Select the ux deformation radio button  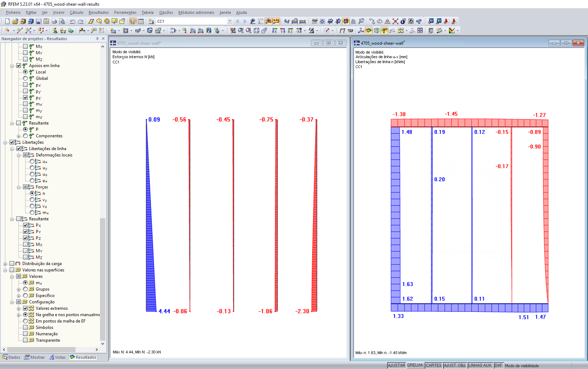[x=32, y=161]
